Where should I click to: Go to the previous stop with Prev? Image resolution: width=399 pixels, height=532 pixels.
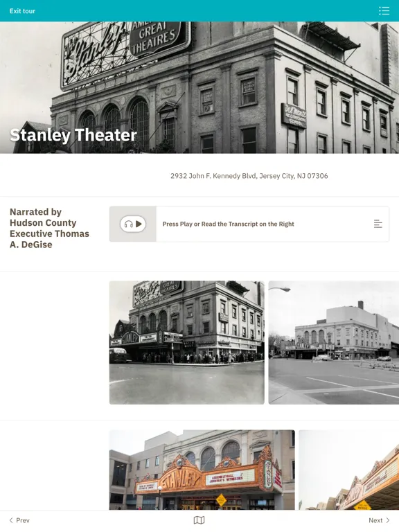pos(19,520)
